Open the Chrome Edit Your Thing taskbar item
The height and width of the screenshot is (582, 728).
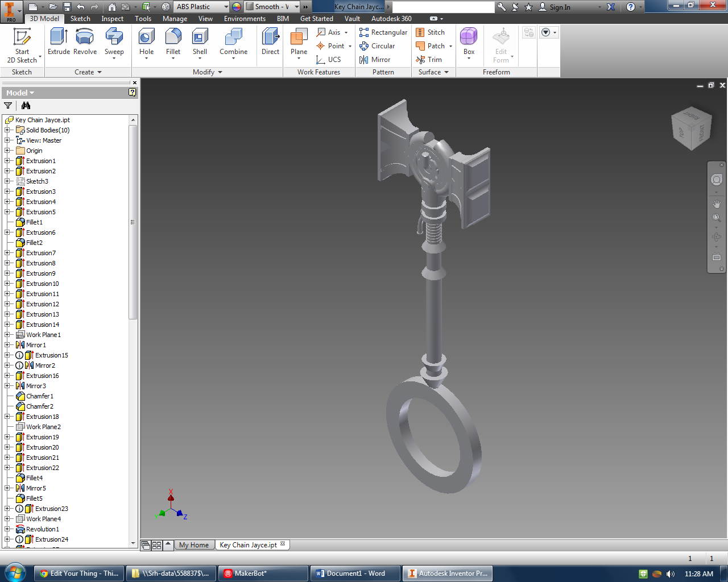[78, 573]
